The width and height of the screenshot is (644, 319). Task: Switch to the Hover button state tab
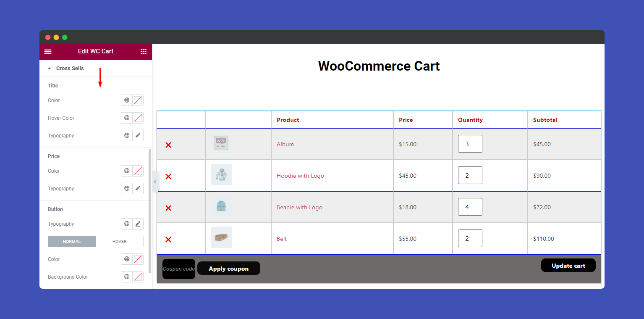(x=120, y=242)
